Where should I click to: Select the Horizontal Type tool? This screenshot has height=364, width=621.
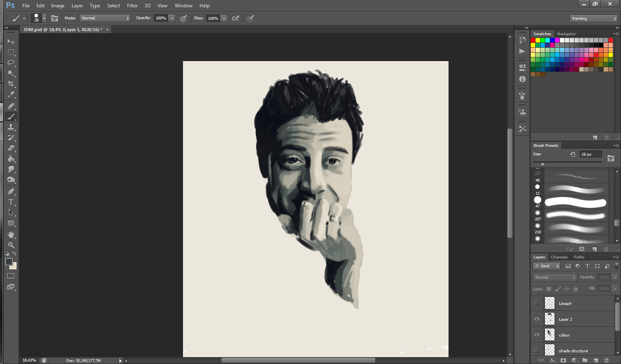tap(11, 202)
